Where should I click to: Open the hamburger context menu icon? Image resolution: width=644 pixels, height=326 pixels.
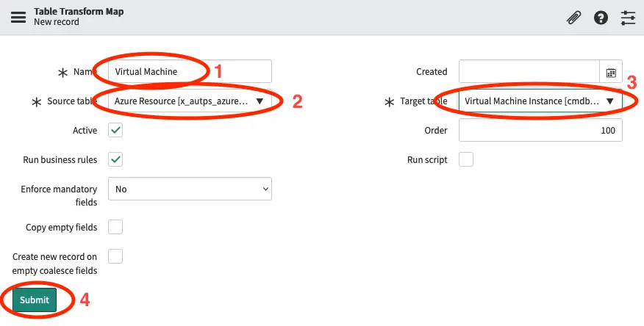tap(18, 18)
